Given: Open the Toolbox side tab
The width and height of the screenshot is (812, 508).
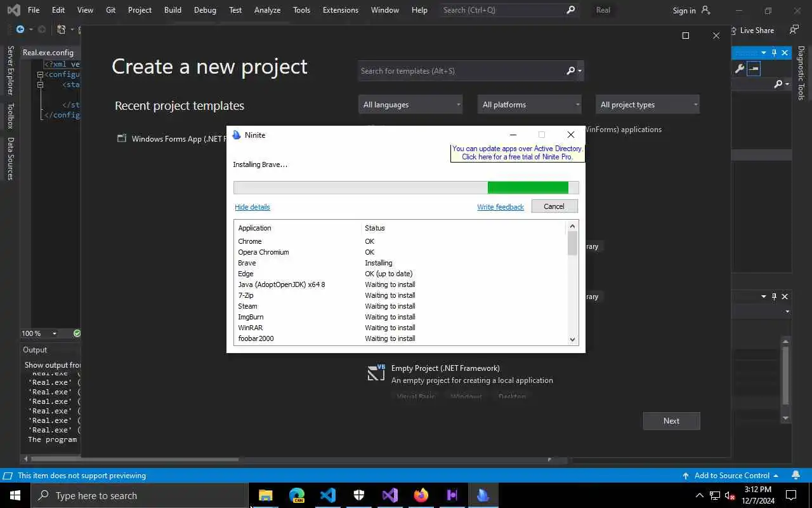Looking at the screenshot, I should pos(10,116).
